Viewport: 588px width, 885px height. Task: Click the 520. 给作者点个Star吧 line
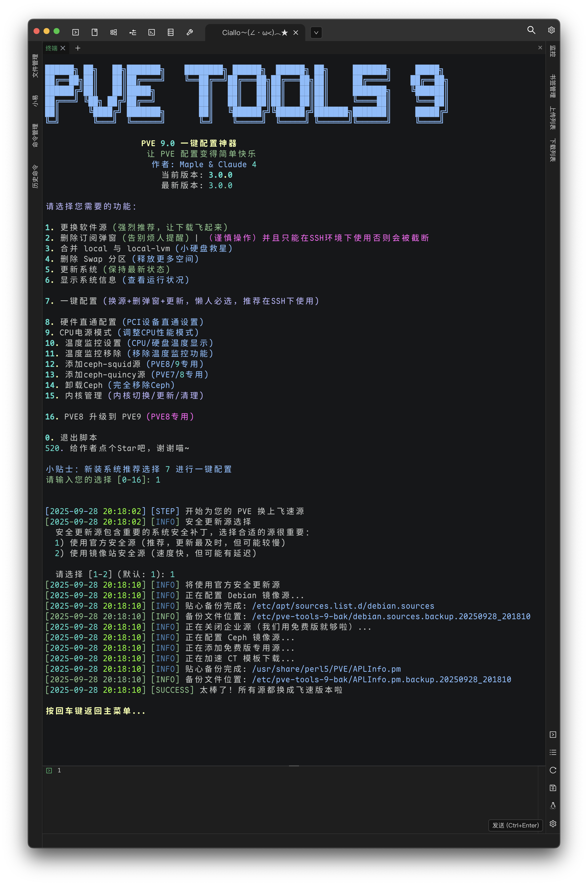pyautogui.click(x=117, y=448)
